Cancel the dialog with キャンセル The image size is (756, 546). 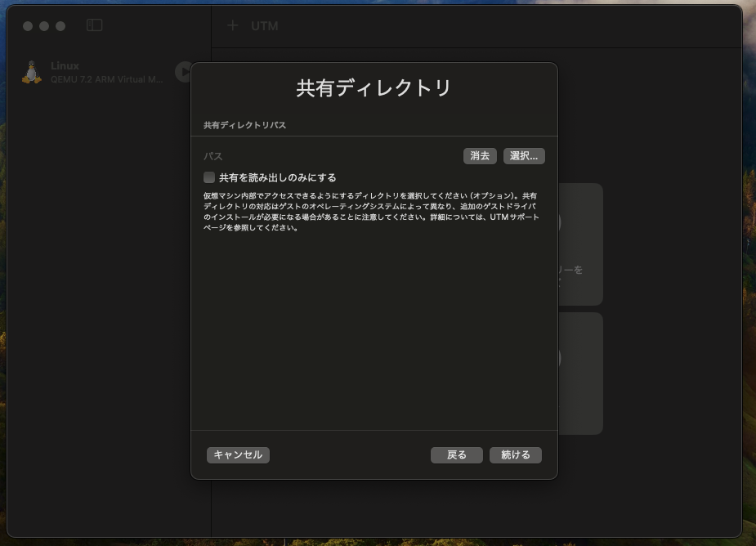coord(237,454)
